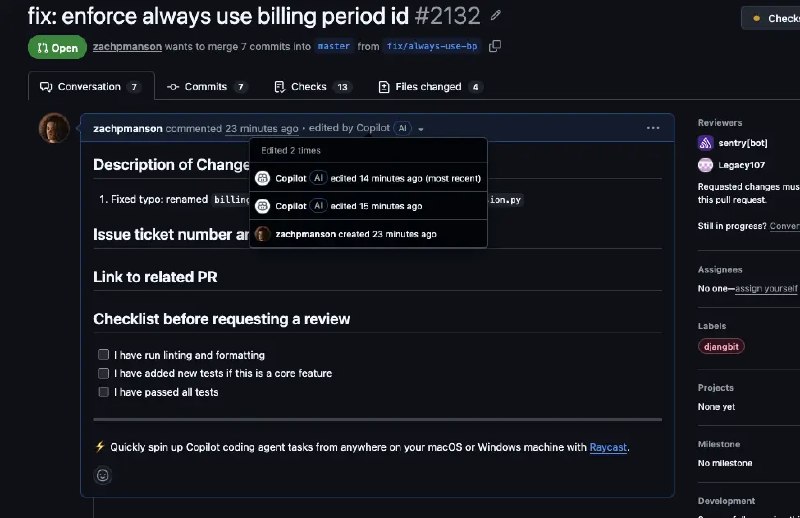The image size is (800, 518).
Task: Click the master base branch link
Action: [x=334, y=46]
